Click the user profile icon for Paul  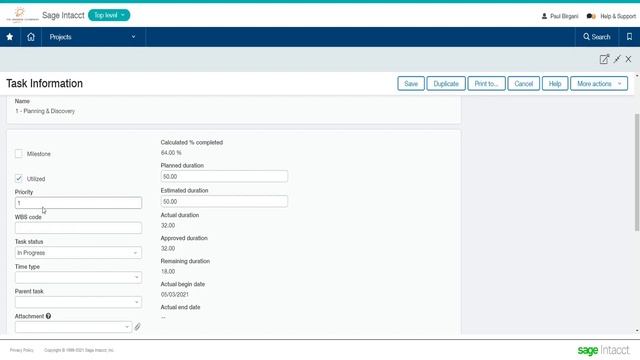[x=544, y=16]
